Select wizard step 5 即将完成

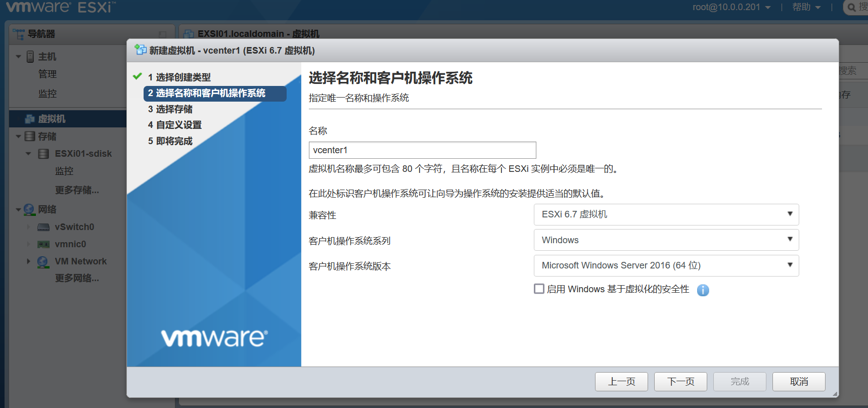[x=170, y=141]
